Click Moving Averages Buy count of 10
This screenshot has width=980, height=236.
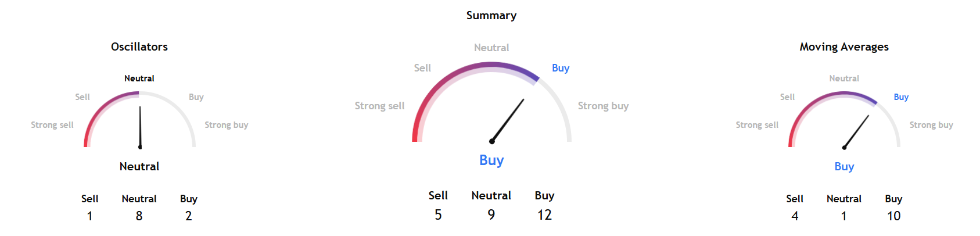pos(893,216)
